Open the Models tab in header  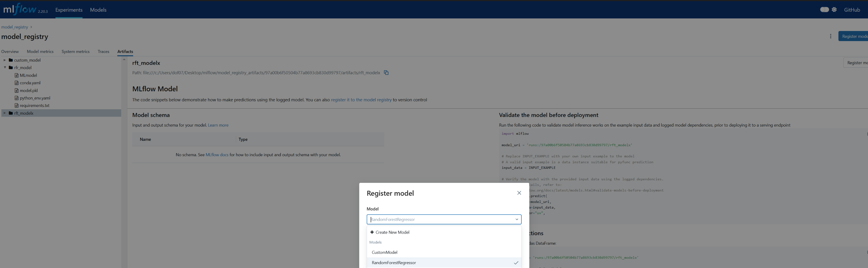click(98, 10)
